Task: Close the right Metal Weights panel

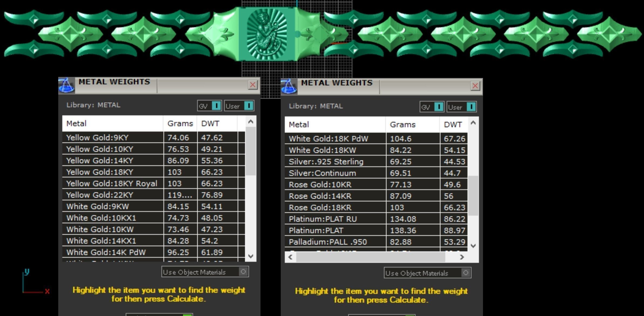Action: [x=475, y=86]
